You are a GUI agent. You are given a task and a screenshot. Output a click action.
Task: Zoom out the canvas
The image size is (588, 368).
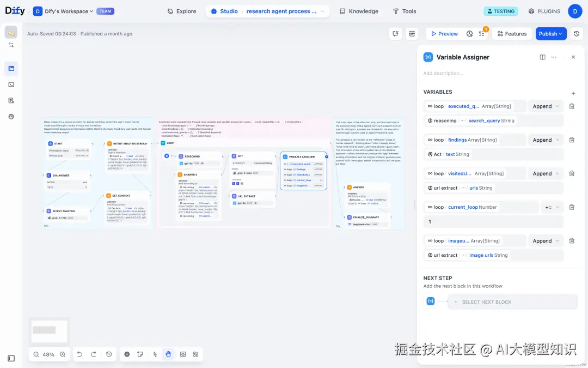[36, 354]
